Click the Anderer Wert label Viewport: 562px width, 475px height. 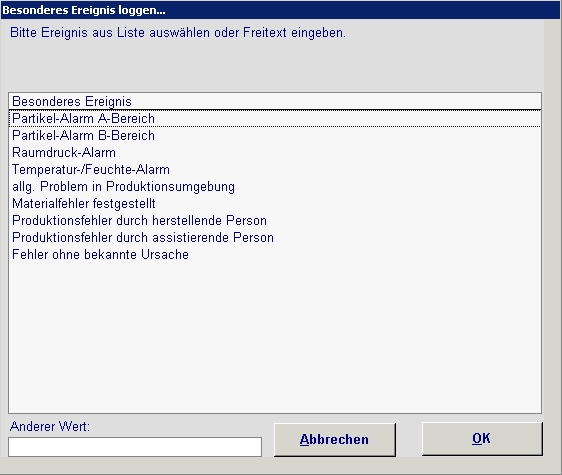50,427
